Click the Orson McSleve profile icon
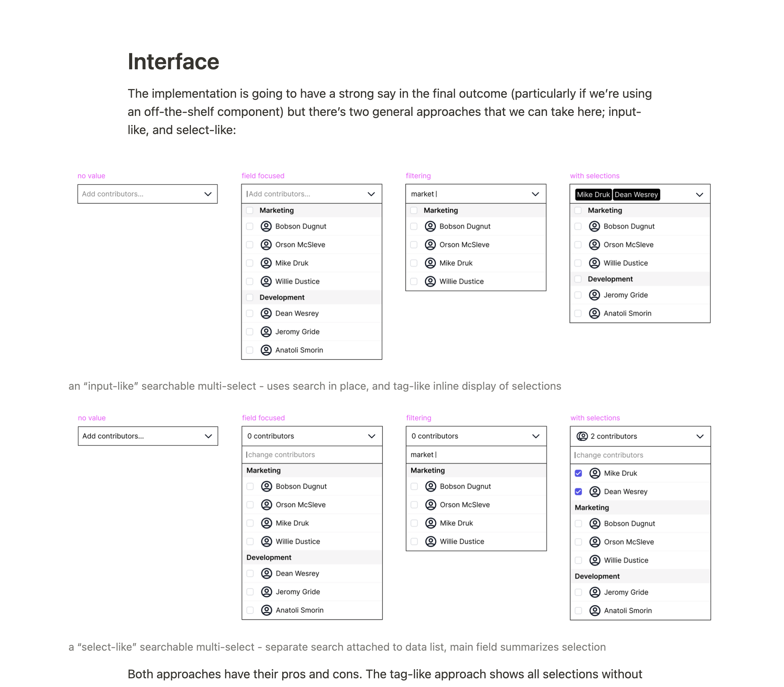This screenshot has height=687, width=784. click(266, 244)
